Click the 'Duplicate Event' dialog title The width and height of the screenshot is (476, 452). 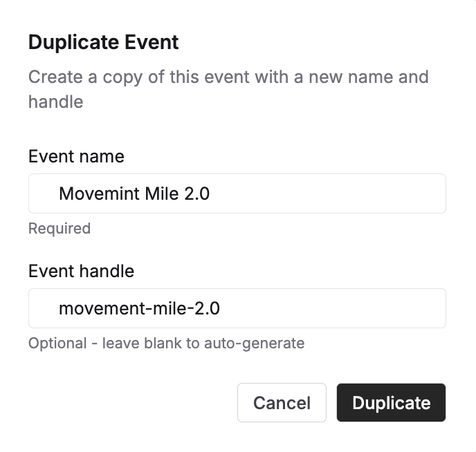tap(103, 42)
